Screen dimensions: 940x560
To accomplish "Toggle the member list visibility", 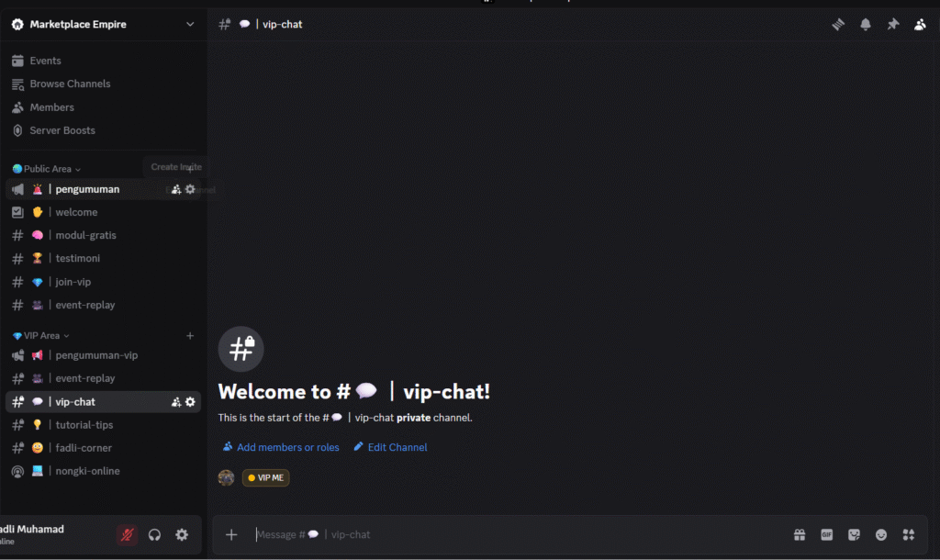I will [x=920, y=25].
